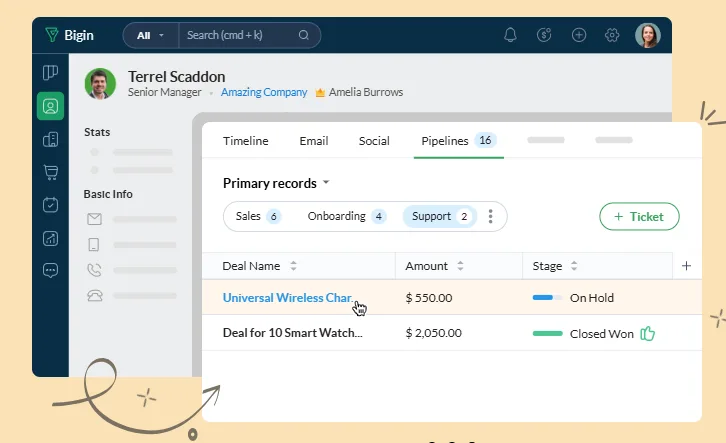The image size is (726, 443).
Task: Click the crown icon next to Amelia Burrows
Action: tap(320, 93)
